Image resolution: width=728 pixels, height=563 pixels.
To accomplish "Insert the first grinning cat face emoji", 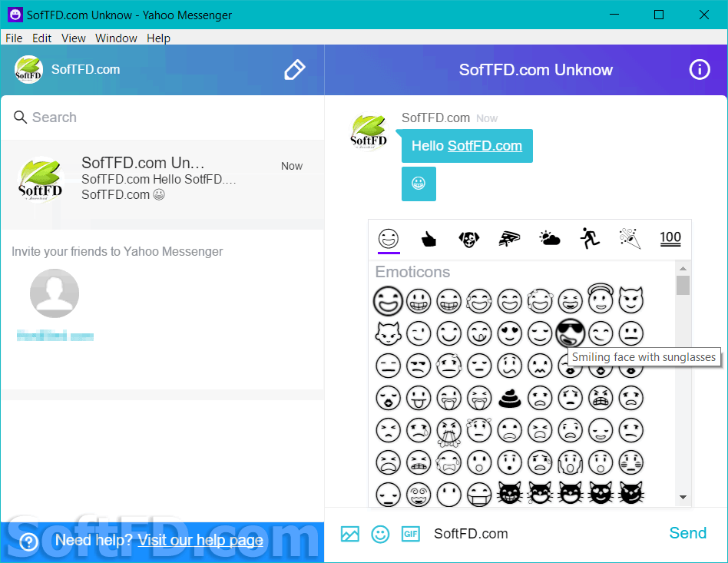I will click(x=509, y=493).
